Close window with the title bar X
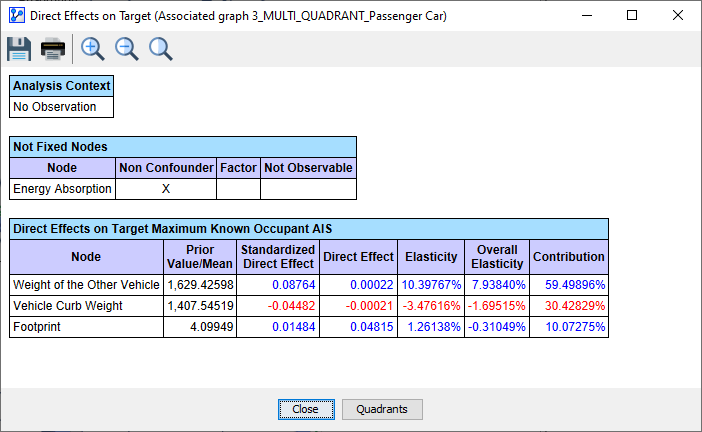The width and height of the screenshot is (702, 432). coord(678,16)
